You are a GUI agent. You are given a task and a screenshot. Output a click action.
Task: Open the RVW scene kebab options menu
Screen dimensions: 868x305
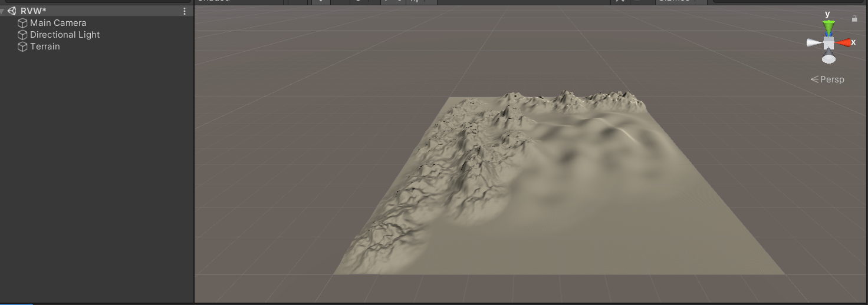[x=185, y=11]
